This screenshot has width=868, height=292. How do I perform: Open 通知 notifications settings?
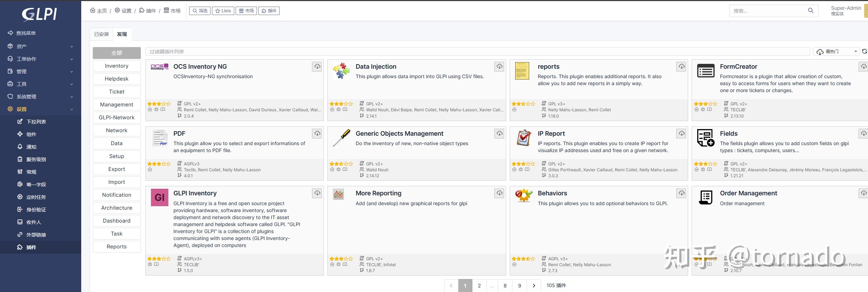tap(31, 147)
